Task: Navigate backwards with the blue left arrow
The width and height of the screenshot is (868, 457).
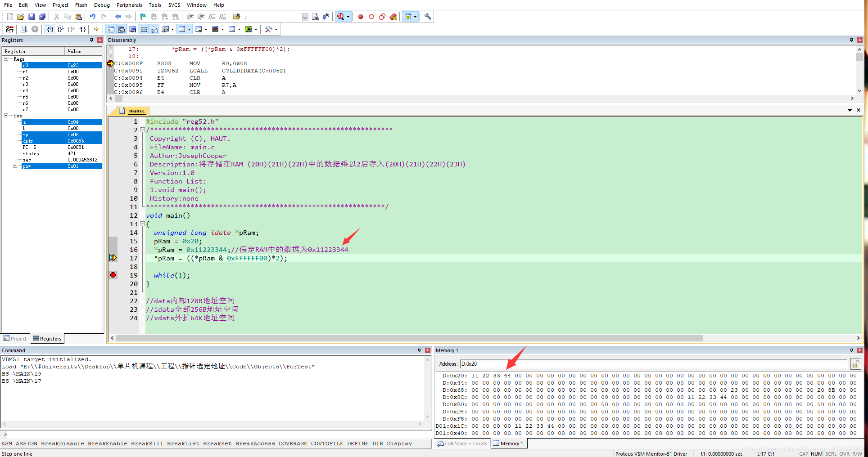Action: [118, 17]
